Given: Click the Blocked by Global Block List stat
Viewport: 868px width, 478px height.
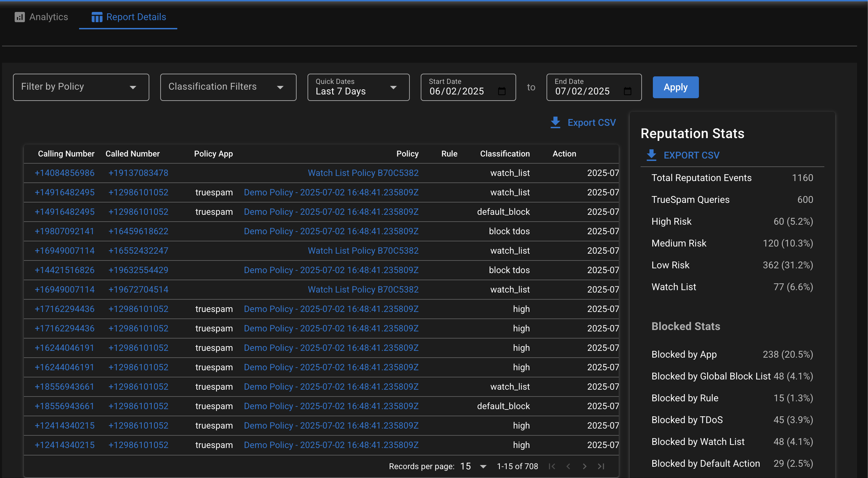Looking at the screenshot, I should 732,376.
